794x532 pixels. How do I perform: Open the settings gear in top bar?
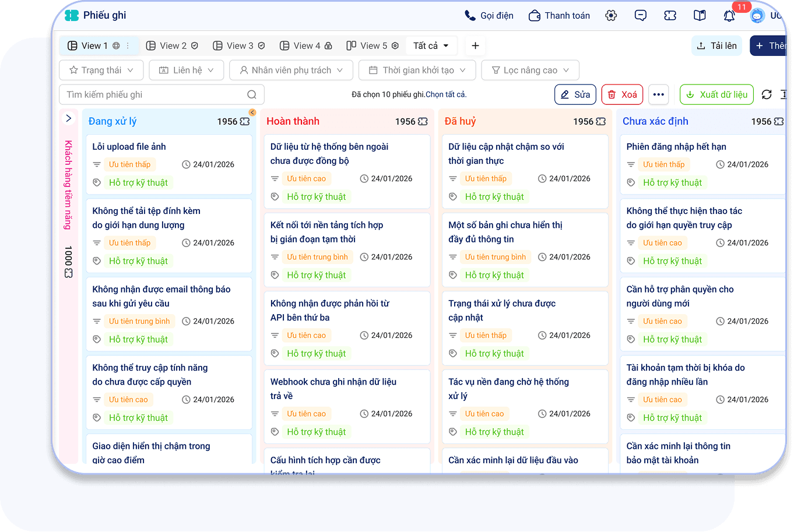[x=611, y=16]
